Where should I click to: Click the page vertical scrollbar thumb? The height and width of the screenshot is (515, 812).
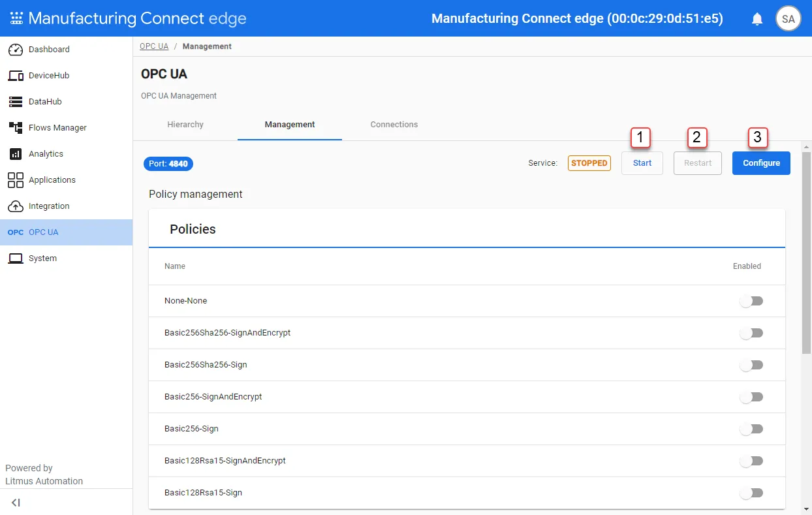pos(806,253)
